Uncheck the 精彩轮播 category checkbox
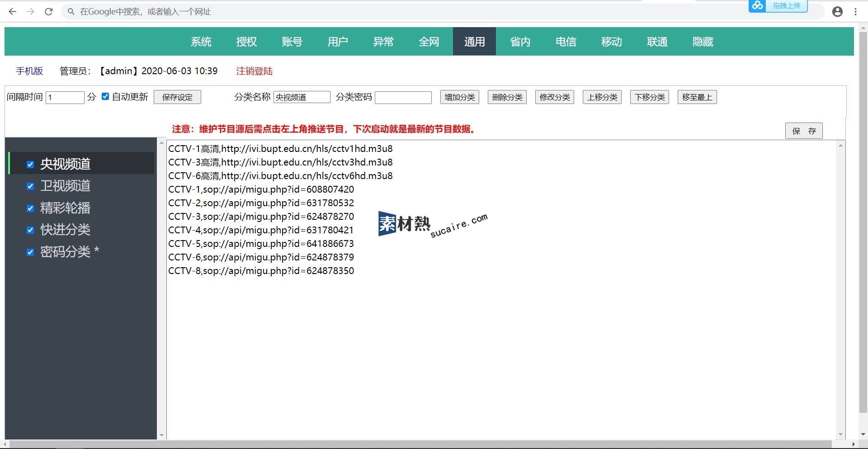 click(x=30, y=208)
